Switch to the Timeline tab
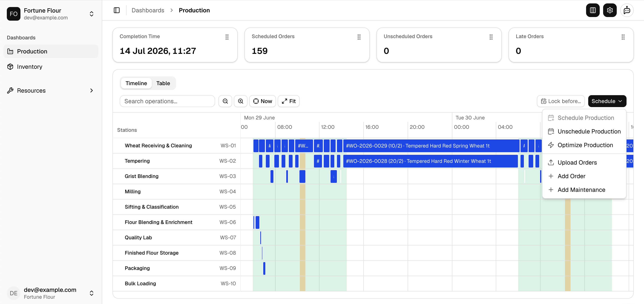 [x=136, y=83]
